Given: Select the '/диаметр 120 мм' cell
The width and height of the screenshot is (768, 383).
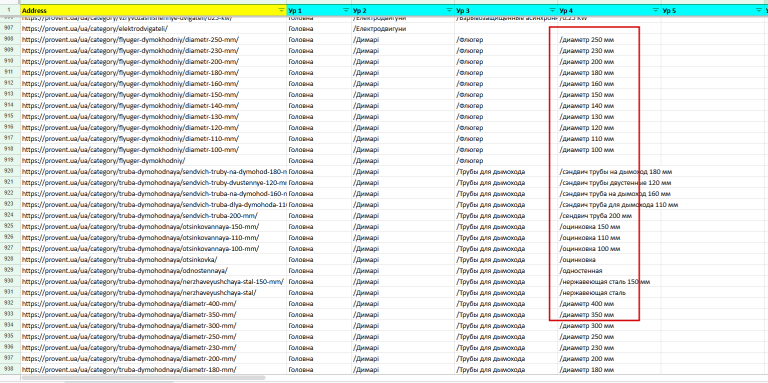Looking at the screenshot, I should 609,128.
